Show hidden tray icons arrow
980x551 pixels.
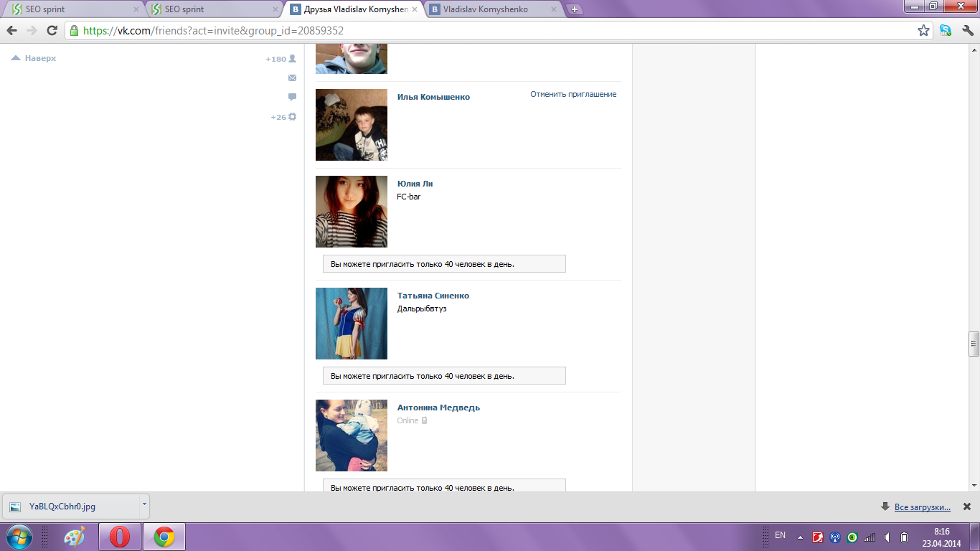[800, 537]
